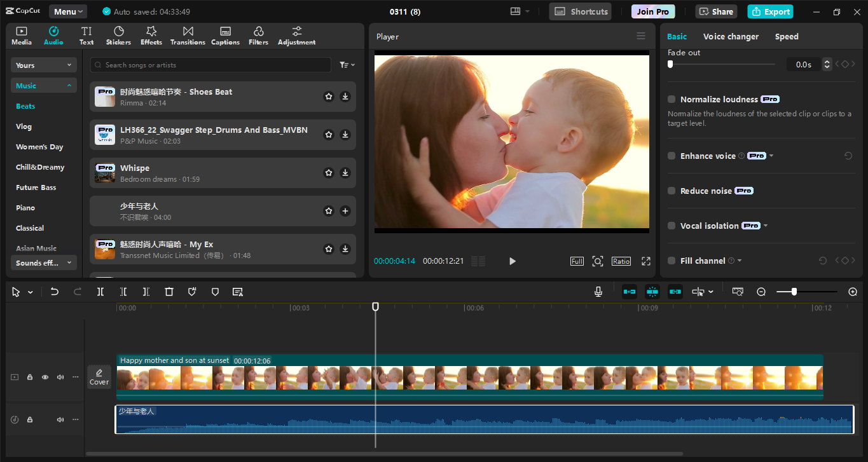Click the microphone record voiceover icon
868x462 pixels.
click(x=598, y=292)
